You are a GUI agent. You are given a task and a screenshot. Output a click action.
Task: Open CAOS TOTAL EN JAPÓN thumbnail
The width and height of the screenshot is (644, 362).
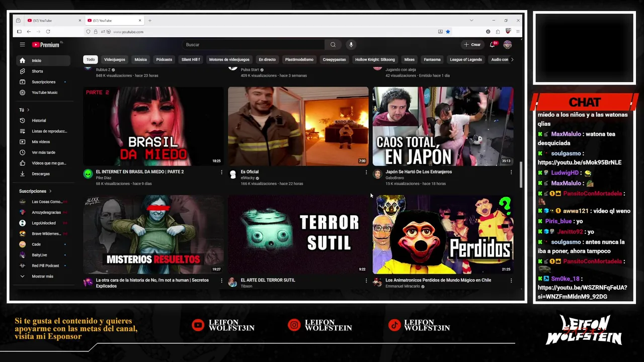pyautogui.click(x=443, y=126)
